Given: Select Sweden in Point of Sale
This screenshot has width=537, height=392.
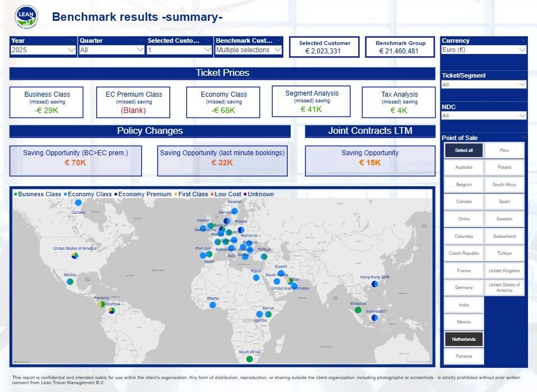Looking at the screenshot, I should pos(504,219).
